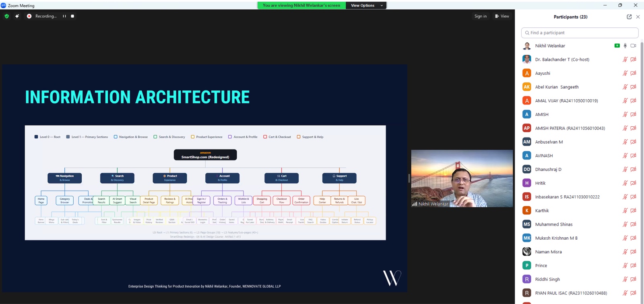Viewport: 644px width, 304px height.
Task: Click Aayushi's video off icon
Action: [x=633, y=73]
